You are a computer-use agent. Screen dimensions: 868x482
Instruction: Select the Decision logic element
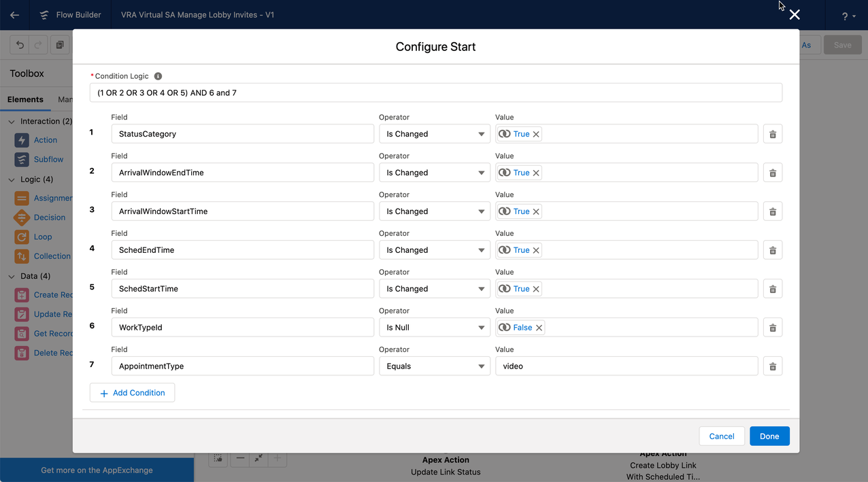click(x=50, y=217)
